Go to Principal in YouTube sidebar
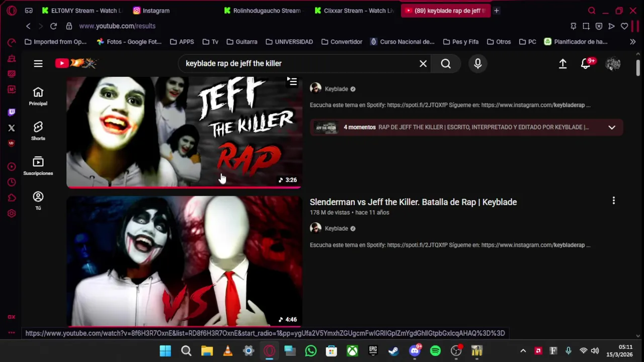 38,96
